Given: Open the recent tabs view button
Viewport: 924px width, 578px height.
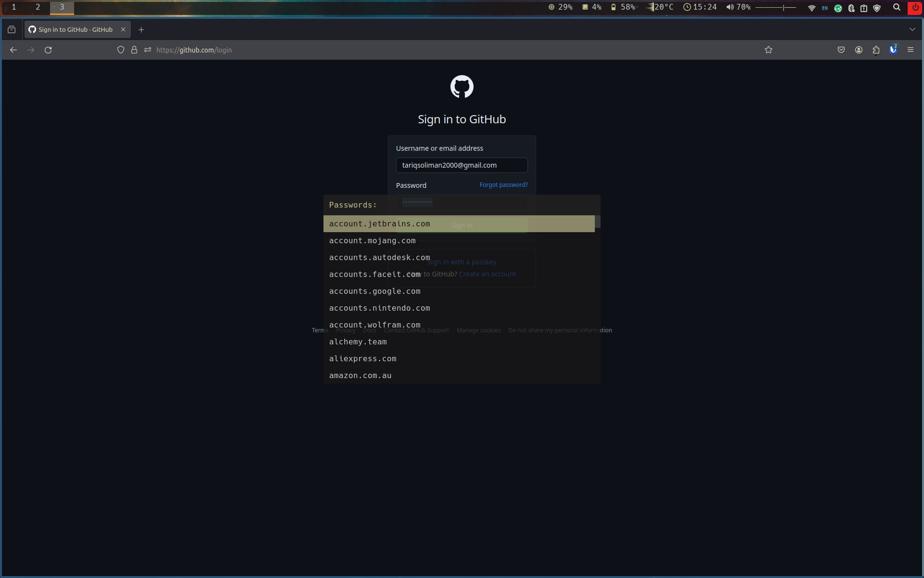Looking at the screenshot, I should 12,29.
